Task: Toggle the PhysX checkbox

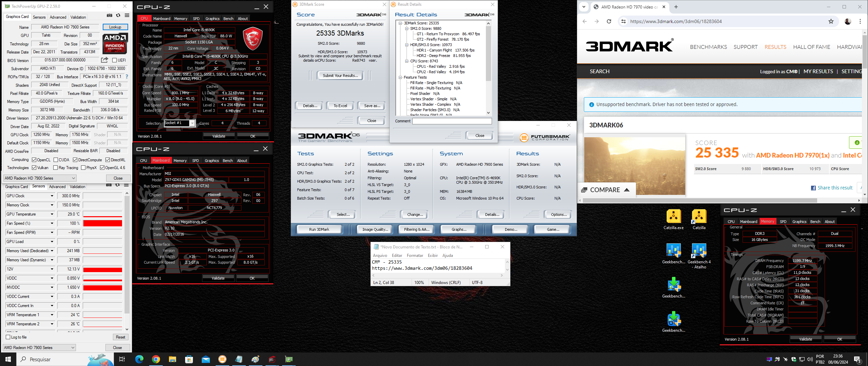Action: [83, 168]
